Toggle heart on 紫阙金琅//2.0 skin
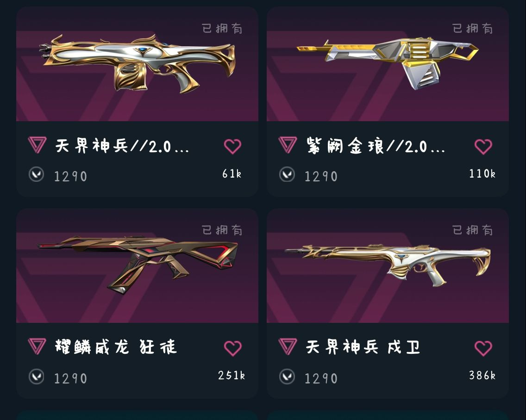526x420 pixels. [x=483, y=147]
